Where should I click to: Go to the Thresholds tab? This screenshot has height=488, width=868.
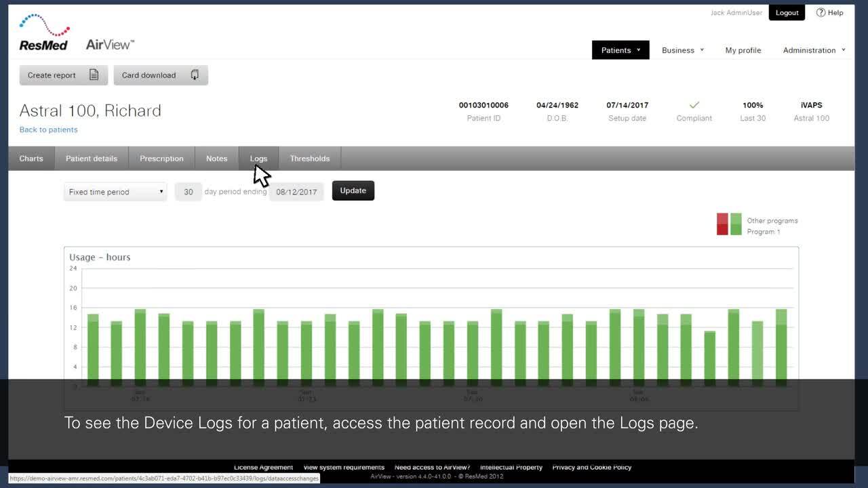pos(310,159)
